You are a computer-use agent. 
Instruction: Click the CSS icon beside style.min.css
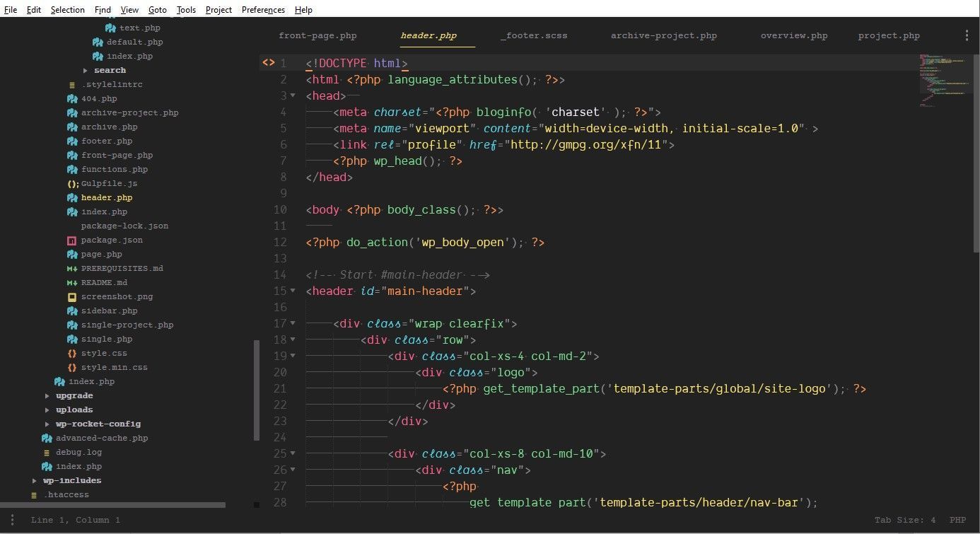[x=72, y=368]
